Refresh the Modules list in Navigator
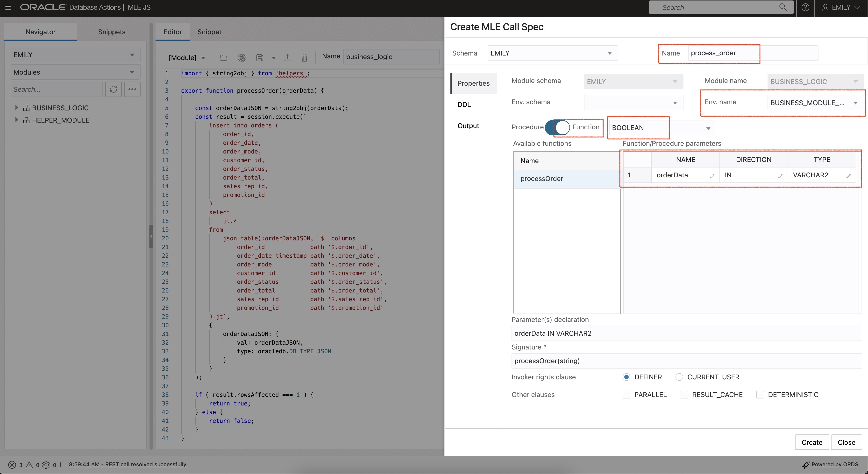 tap(114, 89)
